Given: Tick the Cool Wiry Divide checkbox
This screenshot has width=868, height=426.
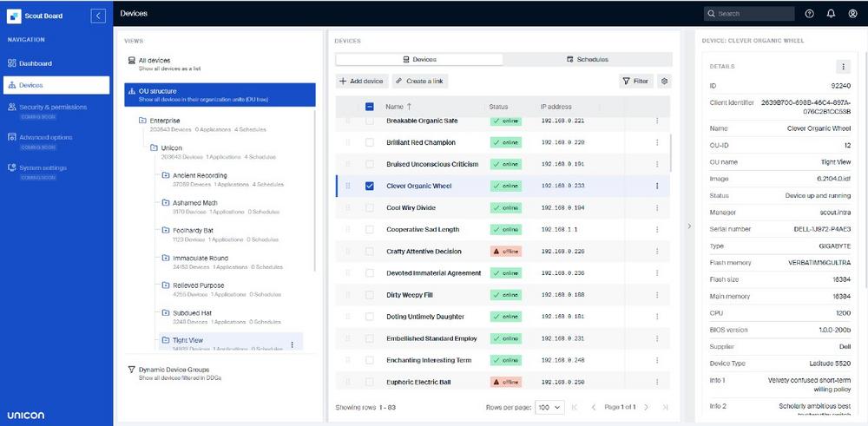Looking at the screenshot, I should pyautogui.click(x=370, y=208).
